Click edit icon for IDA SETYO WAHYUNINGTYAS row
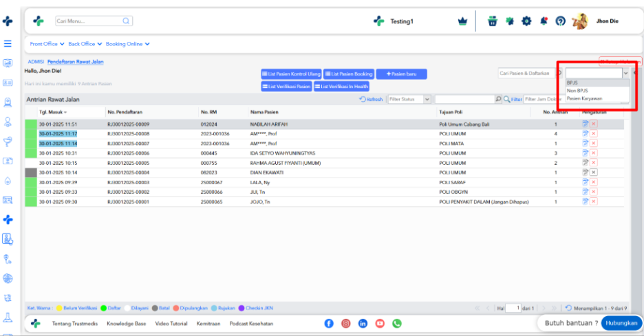Screen dimensions: 644x336 point(586,153)
